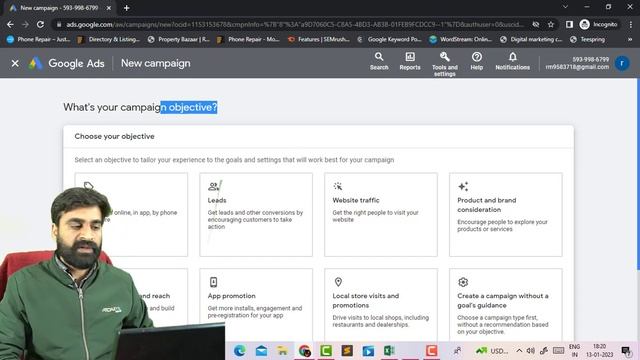
Task: Go back in the browser
Action: [x=10, y=24]
